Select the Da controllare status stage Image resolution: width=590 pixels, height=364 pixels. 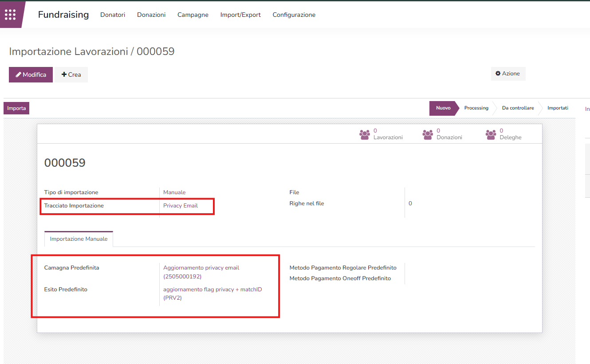click(x=518, y=108)
